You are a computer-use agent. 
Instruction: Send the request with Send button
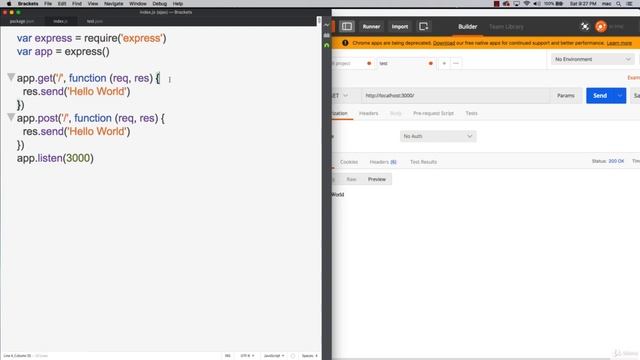coord(600,96)
